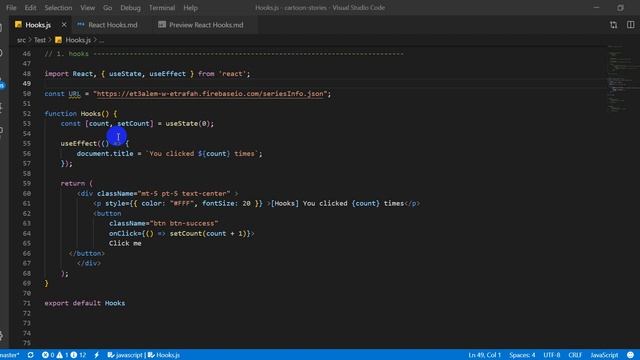The image size is (640, 360).
Task: Click the 'export default Hooks' line
Action: [x=85, y=303]
